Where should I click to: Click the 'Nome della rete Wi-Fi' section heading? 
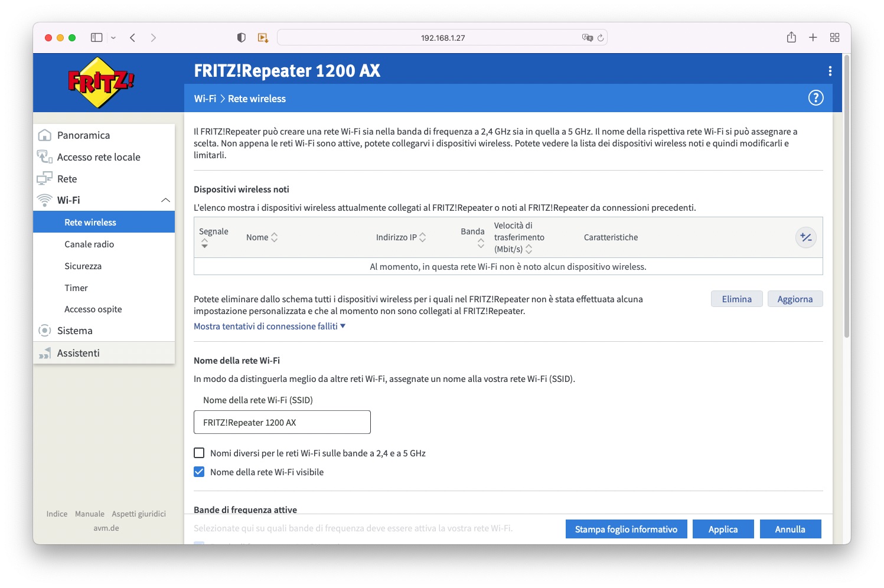point(237,360)
